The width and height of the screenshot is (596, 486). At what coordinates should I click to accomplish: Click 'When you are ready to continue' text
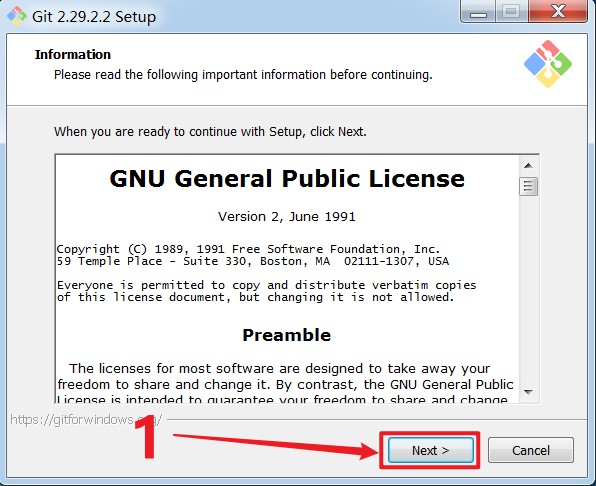click(x=210, y=131)
